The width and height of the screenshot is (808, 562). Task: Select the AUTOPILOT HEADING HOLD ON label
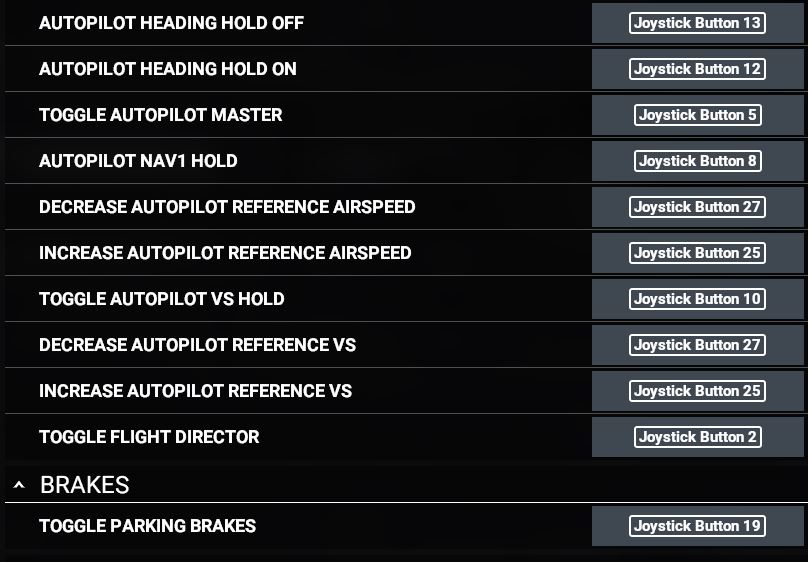pyautogui.click(x=167, y=69)
